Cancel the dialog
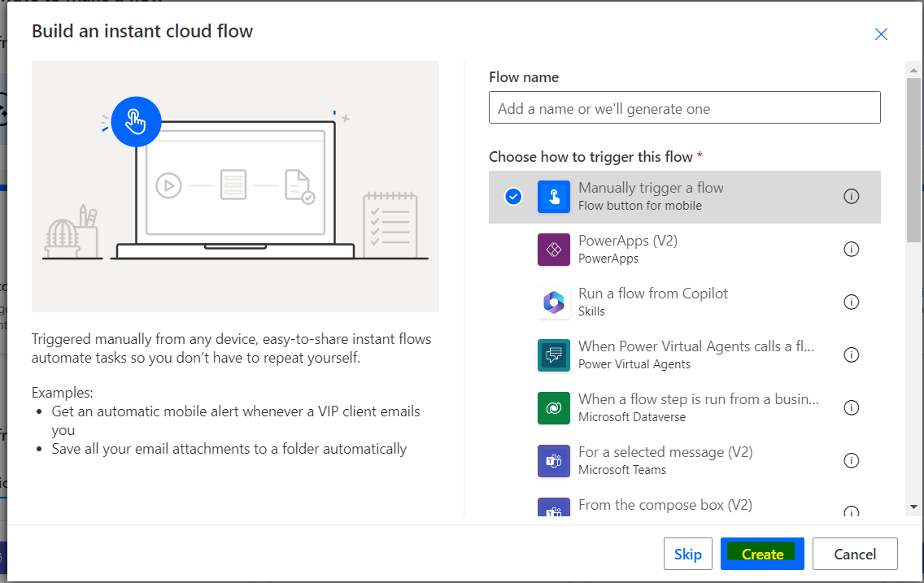Viewport: 924px width, 583px height. [x=855, y=554]
